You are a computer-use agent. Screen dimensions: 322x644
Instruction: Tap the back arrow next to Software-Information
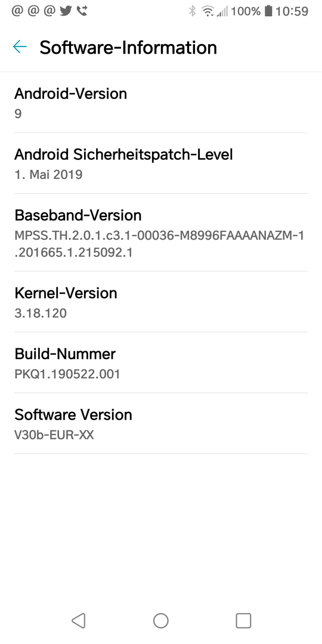[x=20, y=47]
